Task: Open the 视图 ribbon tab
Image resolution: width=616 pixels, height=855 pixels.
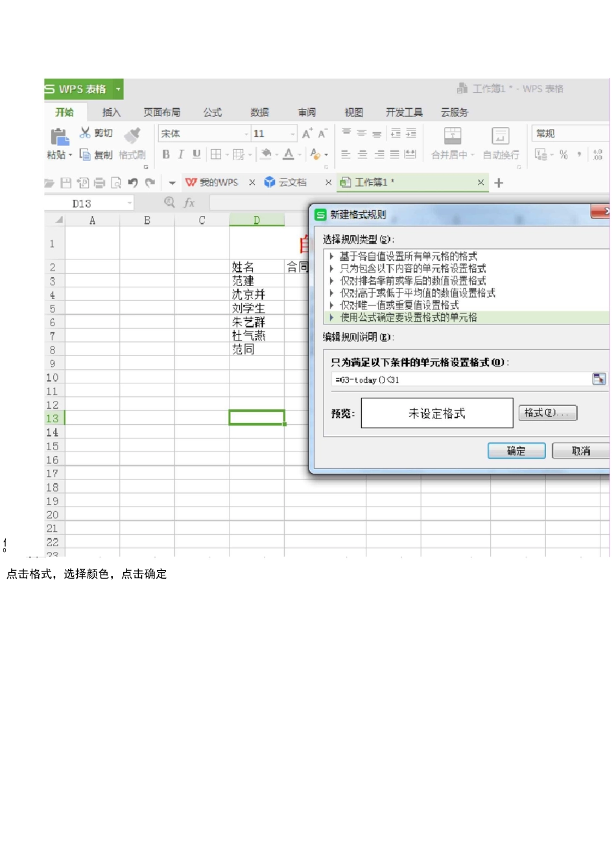Action: [x=354, y=112]
